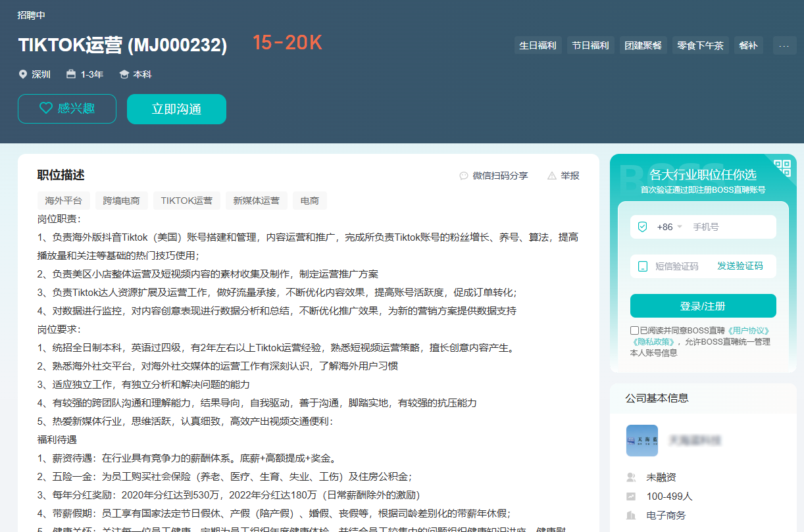This screenshot has width=804, height=532.
Task: Click 发送验证码 to send code
Action: point(740,266)
